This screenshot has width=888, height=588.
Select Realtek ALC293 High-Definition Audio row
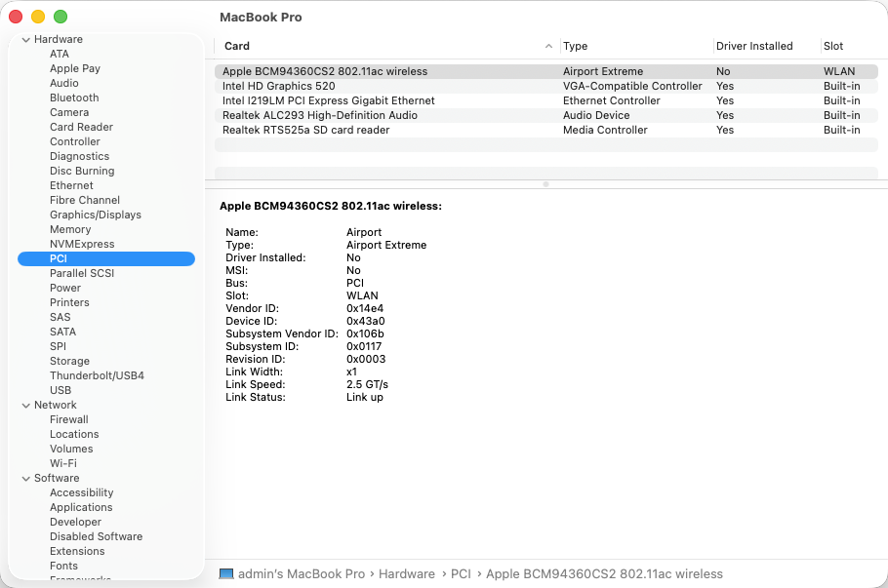tap(545, 115)
